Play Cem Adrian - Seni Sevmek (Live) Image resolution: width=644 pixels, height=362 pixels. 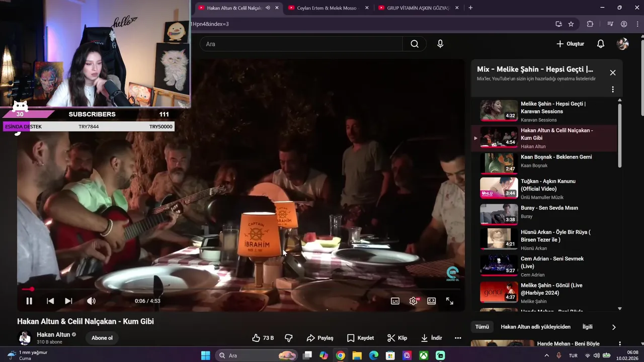tap(544, 265)
